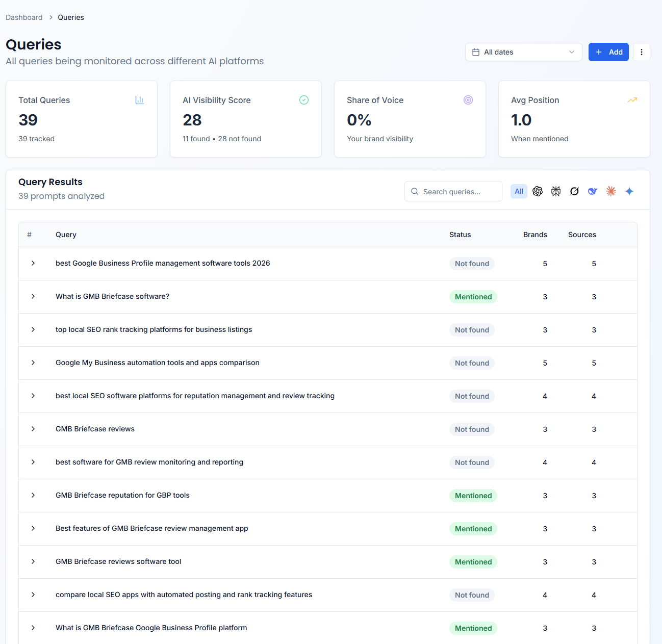Click the Avg Position value 1.0
Screen dimensions: 662x644
pos(521,120)
